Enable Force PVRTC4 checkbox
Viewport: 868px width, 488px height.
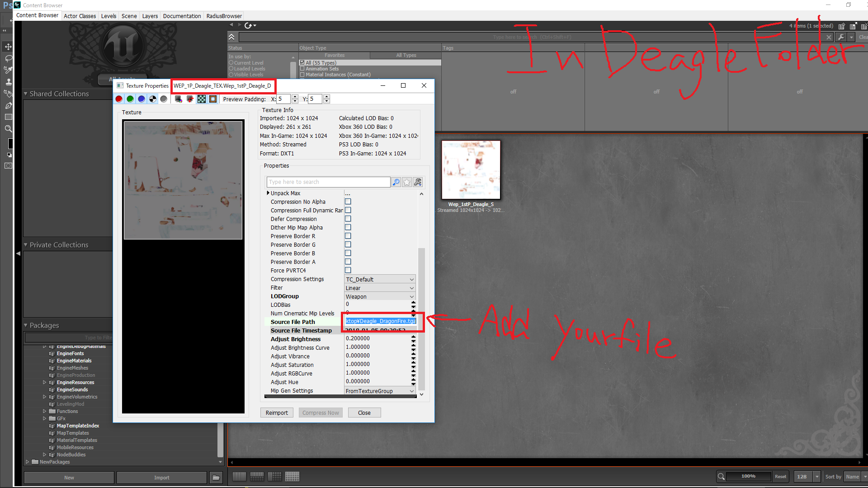[x=348, y=270]
